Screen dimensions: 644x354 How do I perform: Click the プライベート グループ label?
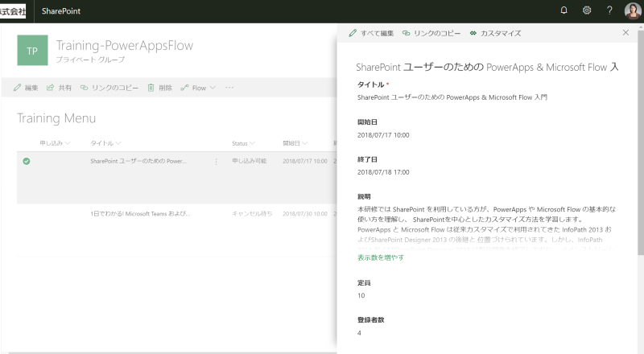90,60
